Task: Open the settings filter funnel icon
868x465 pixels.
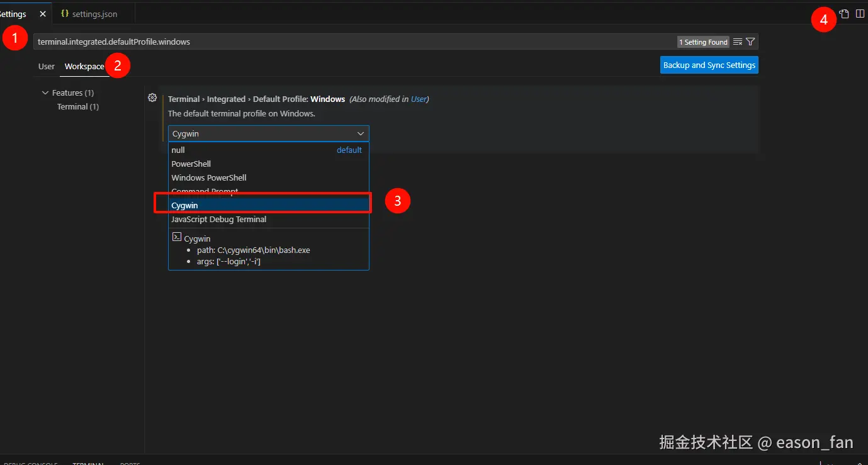Action: click(750, 42)
